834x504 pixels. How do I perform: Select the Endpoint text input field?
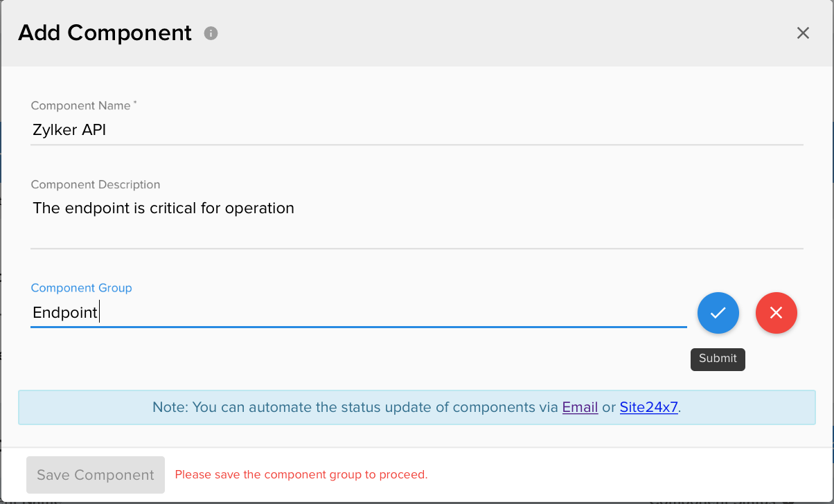277,312
